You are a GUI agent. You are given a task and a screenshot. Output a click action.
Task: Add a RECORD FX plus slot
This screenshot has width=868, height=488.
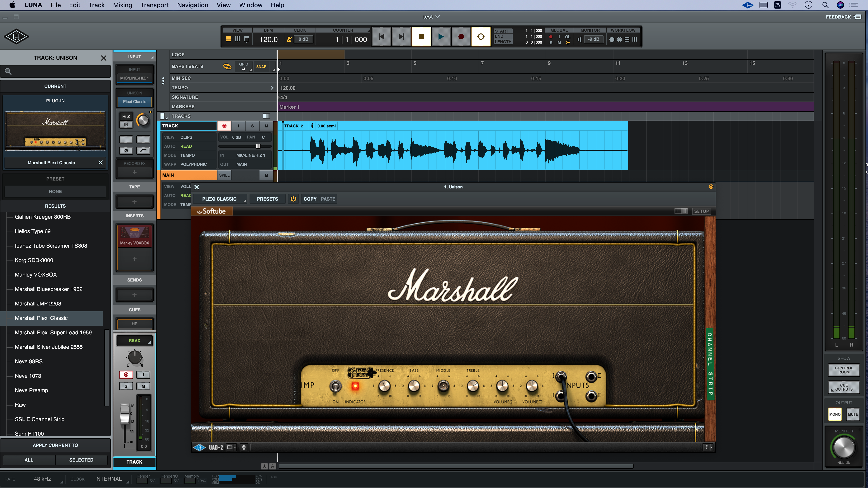[x=134, y=172]
